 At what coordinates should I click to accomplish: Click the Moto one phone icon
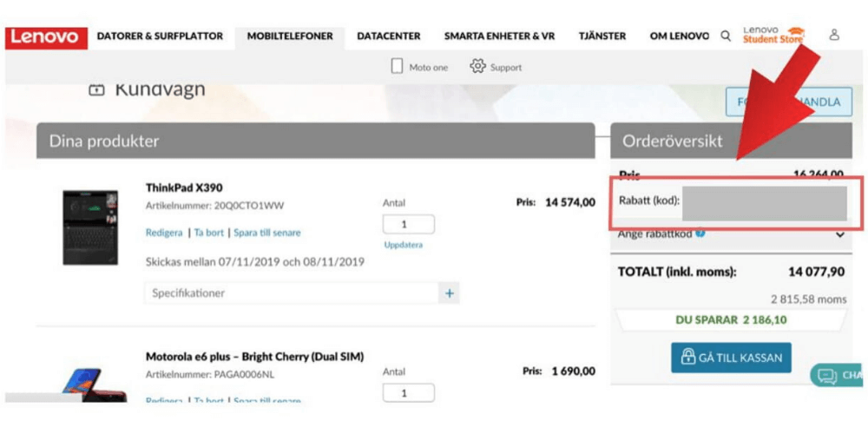(397, 67)
